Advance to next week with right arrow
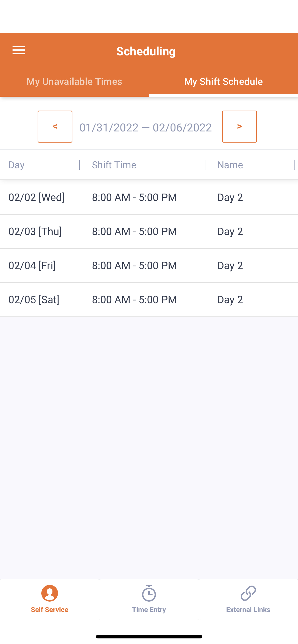This screenshot has height=644, width=298. (x=239, y=127)
